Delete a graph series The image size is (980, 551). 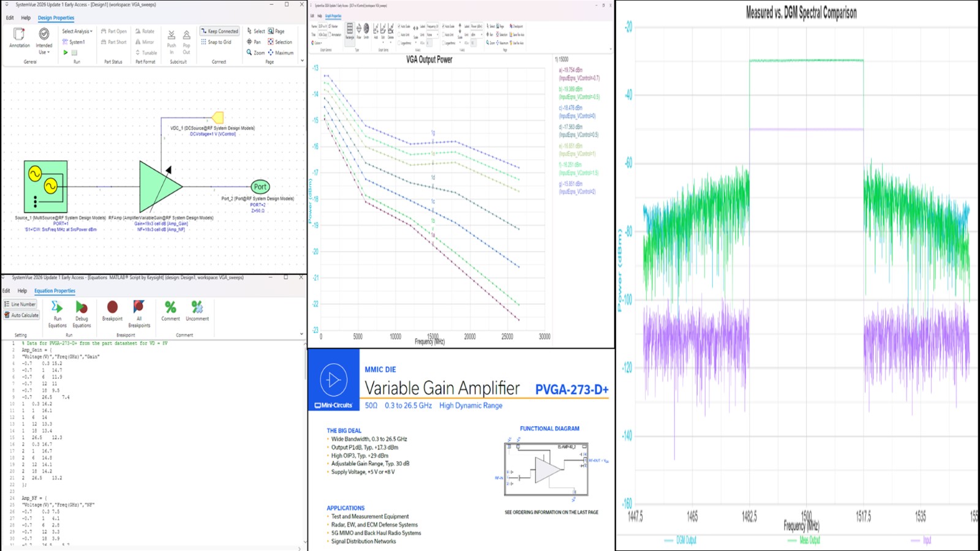(x=391, y=34)
